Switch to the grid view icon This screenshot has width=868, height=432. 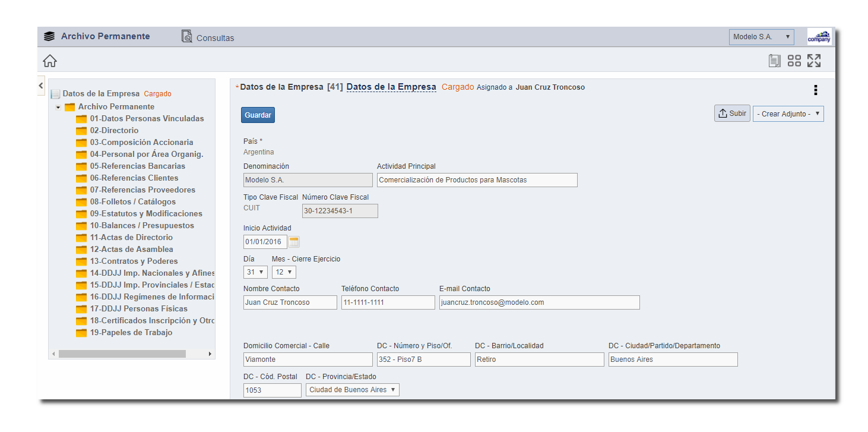click(794, 61)
